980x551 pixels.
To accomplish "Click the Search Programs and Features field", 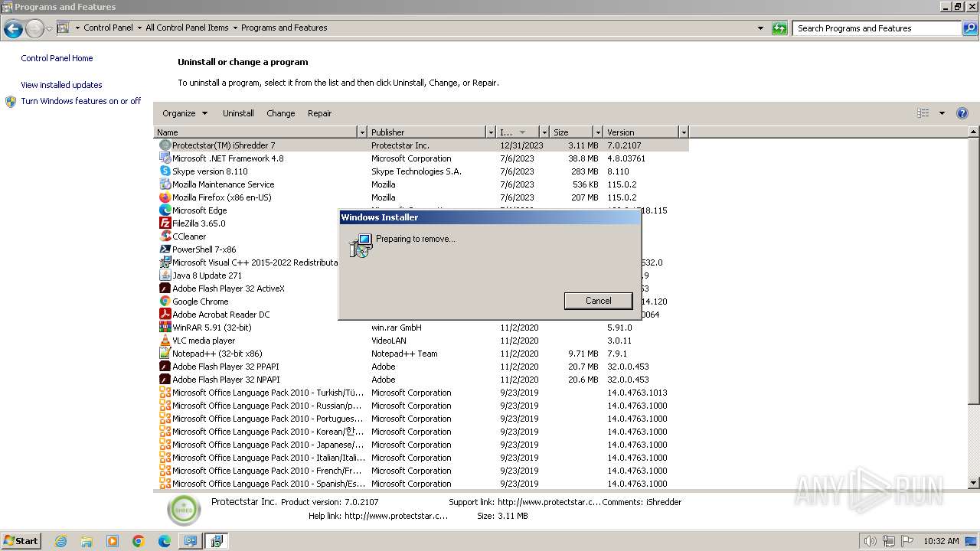I will coord(877,28).
